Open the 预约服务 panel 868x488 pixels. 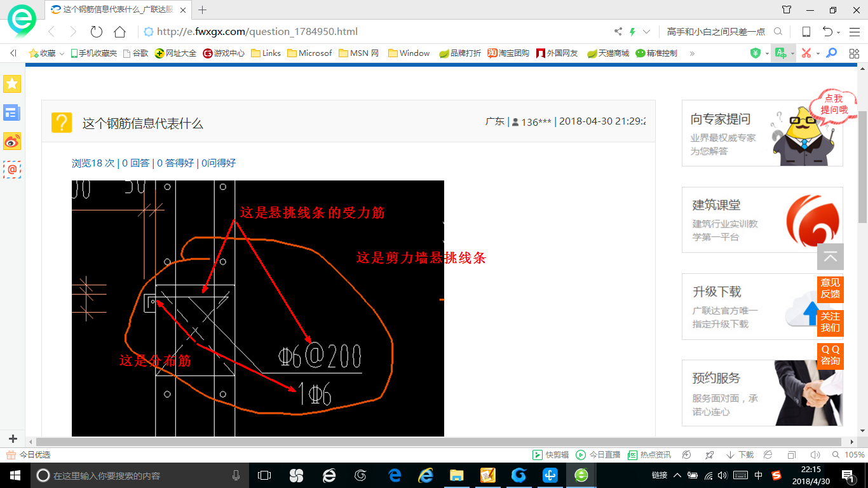(763, 393)
